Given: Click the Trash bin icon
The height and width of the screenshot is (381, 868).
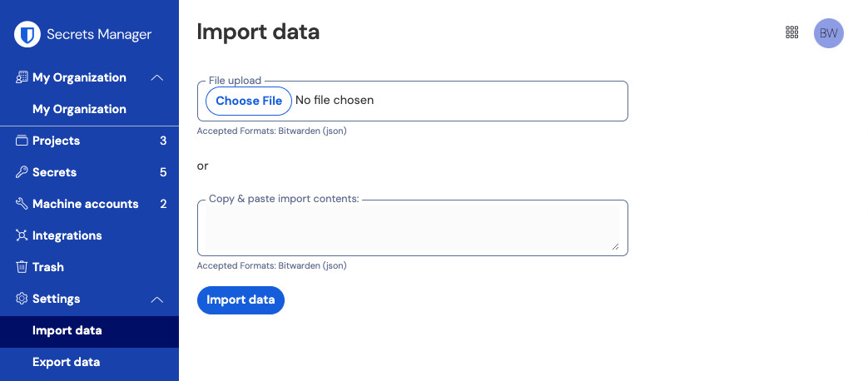Looking at the screenshot, I should tap(22, 267).
